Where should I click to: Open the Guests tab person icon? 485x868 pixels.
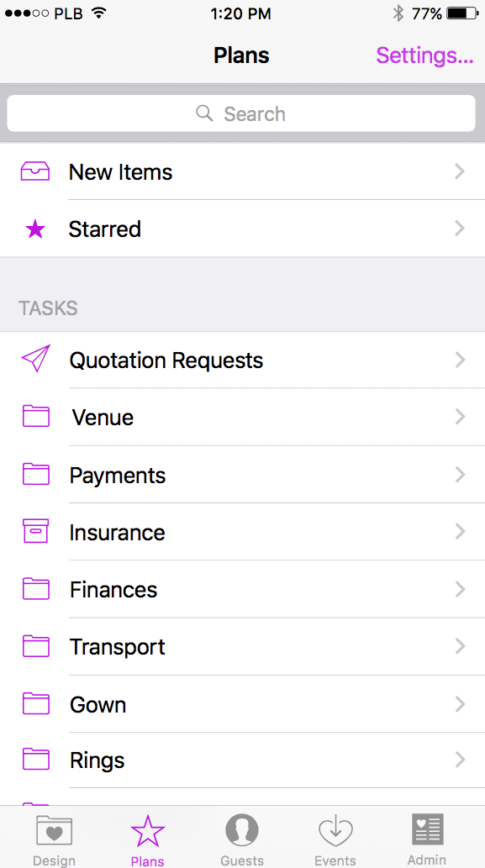point(242,831)
